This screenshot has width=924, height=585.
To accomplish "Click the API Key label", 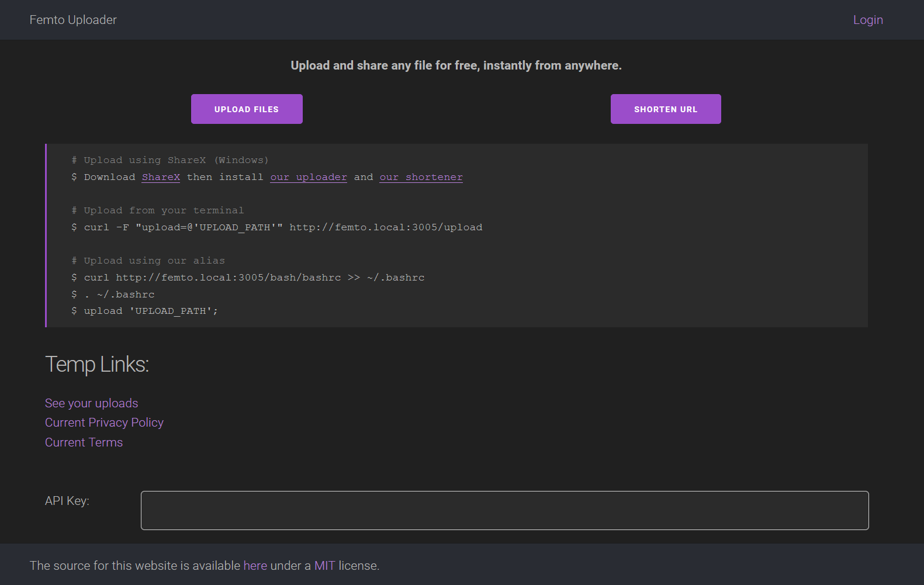I will pos(67,501).
